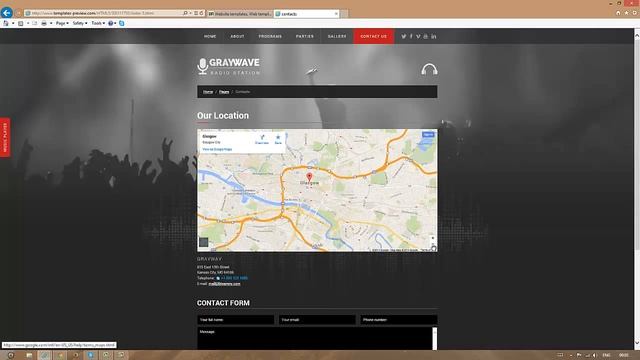This screenshot has width=640, height=360.
Task: Click the e-mail address link
Action: (x=224, y=284)
